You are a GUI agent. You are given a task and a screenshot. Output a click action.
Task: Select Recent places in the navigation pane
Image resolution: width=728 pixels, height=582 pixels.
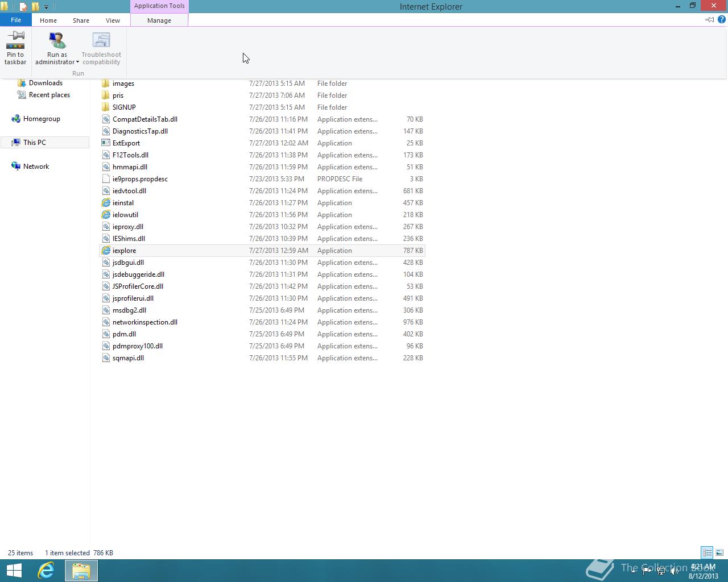[x=49, y=95]
